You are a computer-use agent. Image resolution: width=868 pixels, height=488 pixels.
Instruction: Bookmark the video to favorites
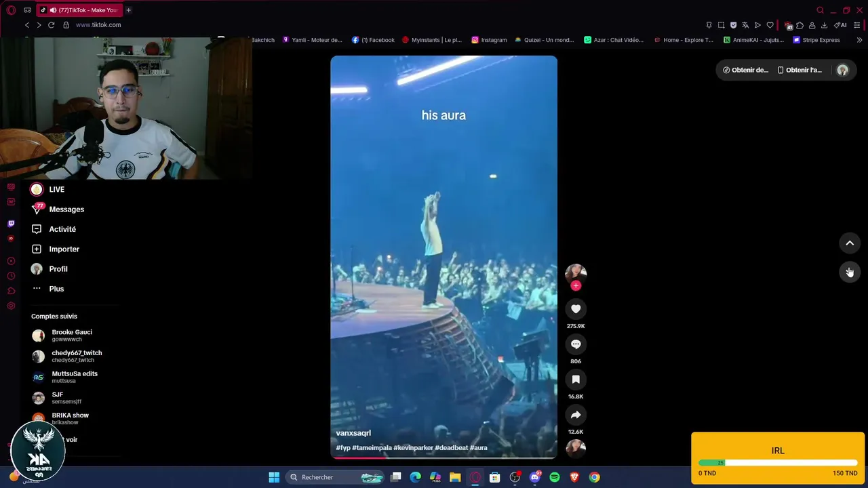click(576, 380)
